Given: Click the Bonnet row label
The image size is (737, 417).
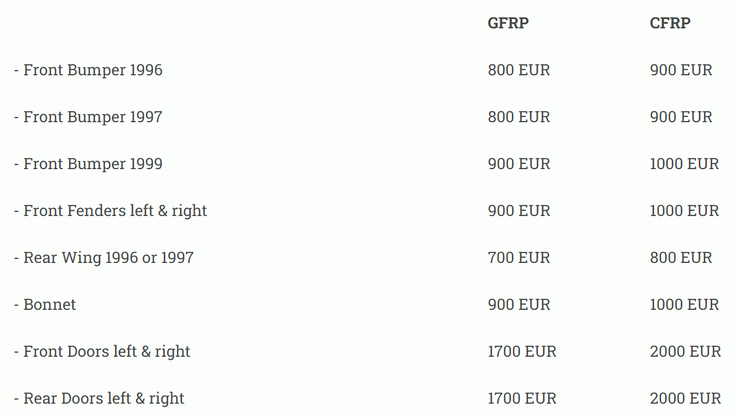Looking at the screenshot, I should click(45, 305).
